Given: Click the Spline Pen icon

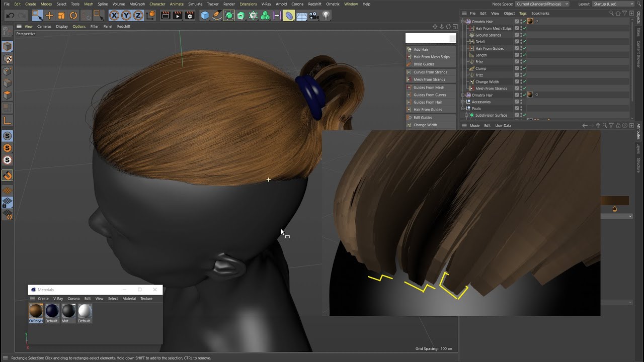Looking at the screenshot, I should click(217, 16).
